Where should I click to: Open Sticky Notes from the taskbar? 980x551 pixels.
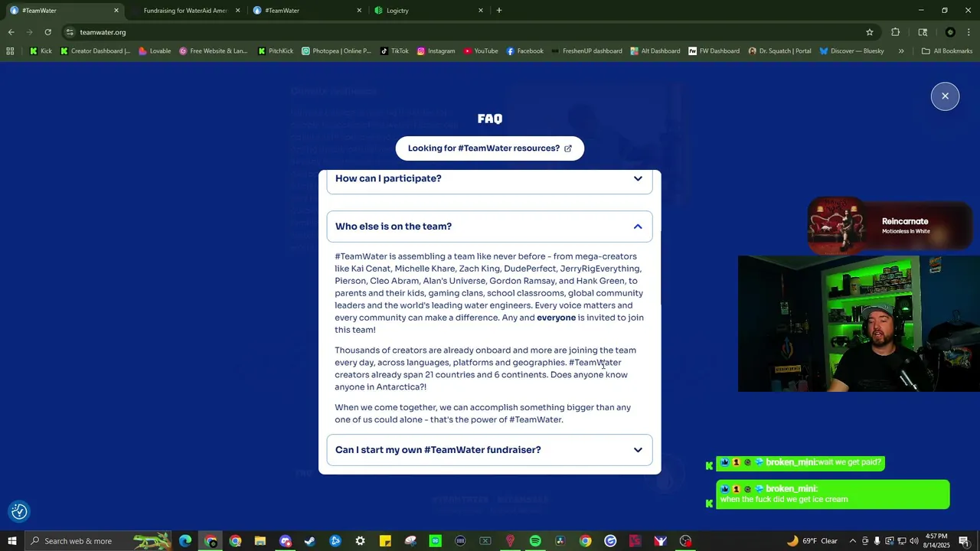(x=385, y=541)
